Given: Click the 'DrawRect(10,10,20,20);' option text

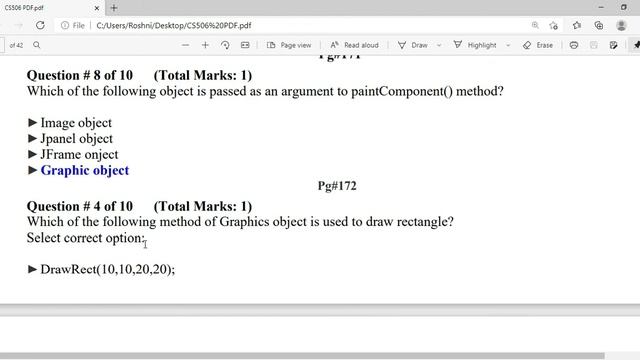Looking at the screenshot, I should point(107,269).
